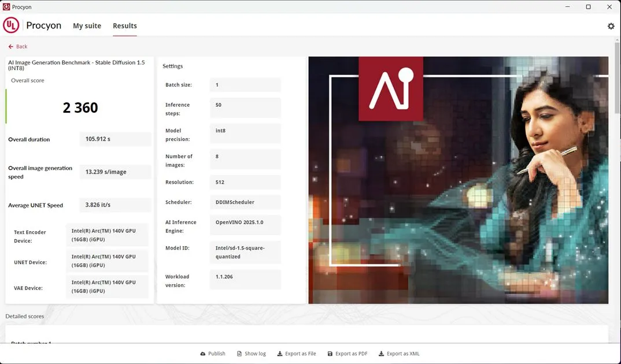The image size is (621, 364).
Task: Click the Scheduler label
Action: click(178, 202)
